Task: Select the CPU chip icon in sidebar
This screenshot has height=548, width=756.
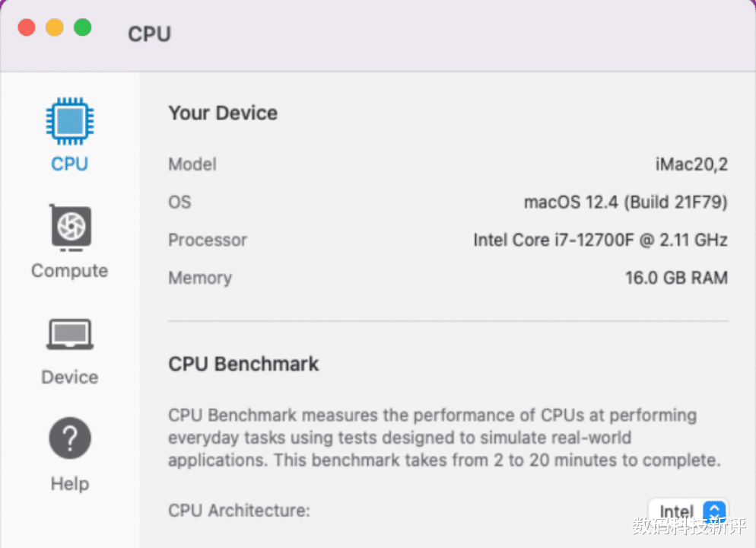Action: click(69, 120)
